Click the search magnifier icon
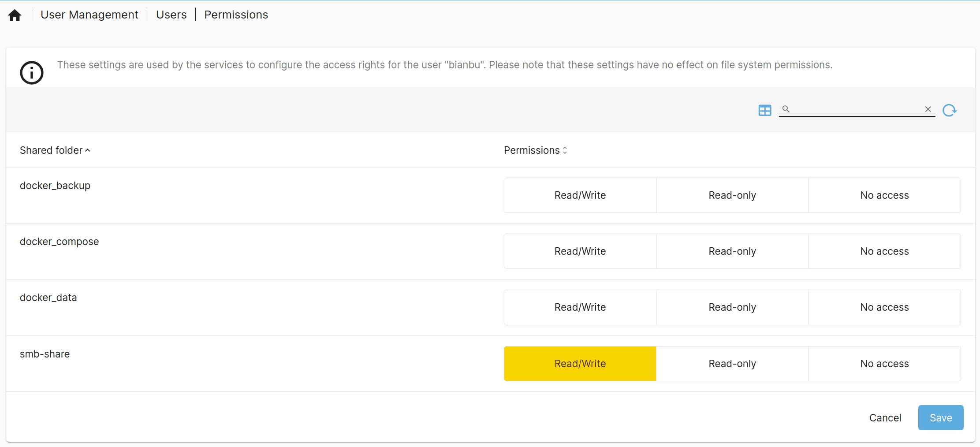Viewport: 980px width, 447px height. pos(786,109)
